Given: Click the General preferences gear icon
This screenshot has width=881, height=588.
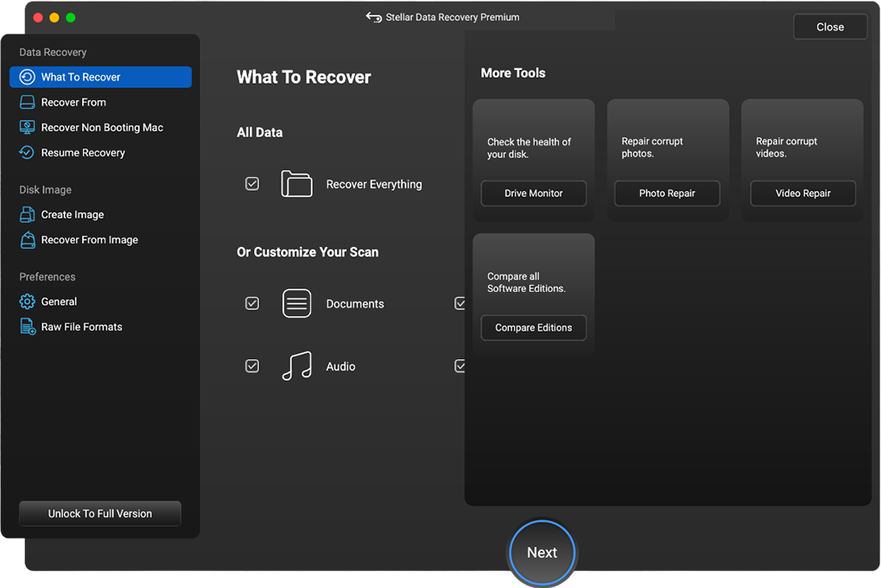Looking at the screenshot, I should [x=27, y=301].
